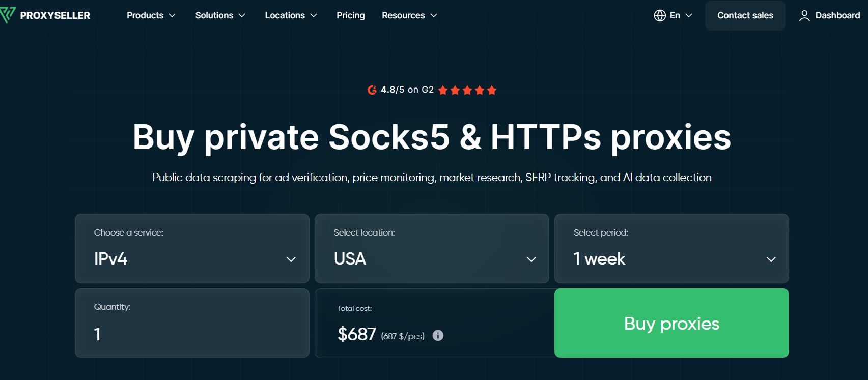Click the Quantity input field
868x380 pixels.
(x=192, y=323)
